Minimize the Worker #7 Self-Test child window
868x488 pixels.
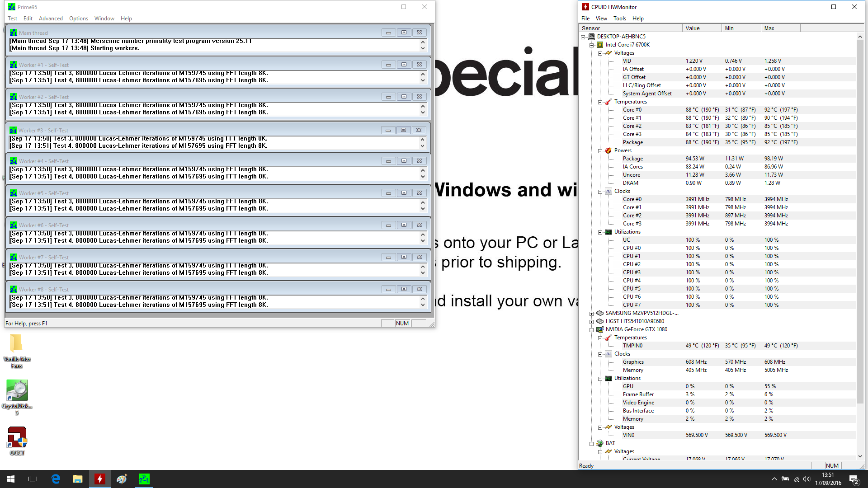pos(388,257)
